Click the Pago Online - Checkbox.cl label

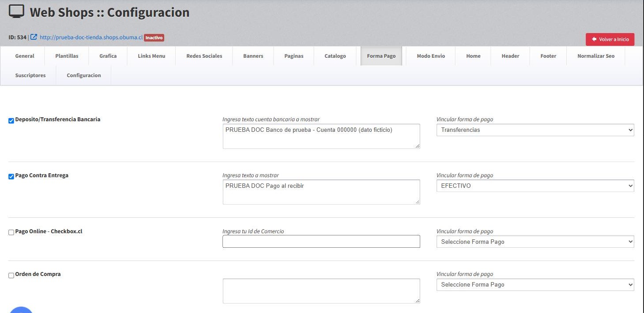[49, 231]
